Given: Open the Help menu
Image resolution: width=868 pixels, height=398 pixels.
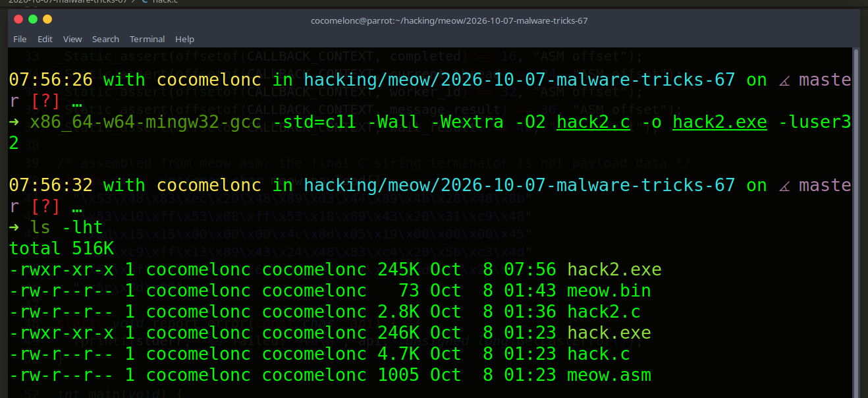Looking at the screenshot, I should tap(184, 39).
